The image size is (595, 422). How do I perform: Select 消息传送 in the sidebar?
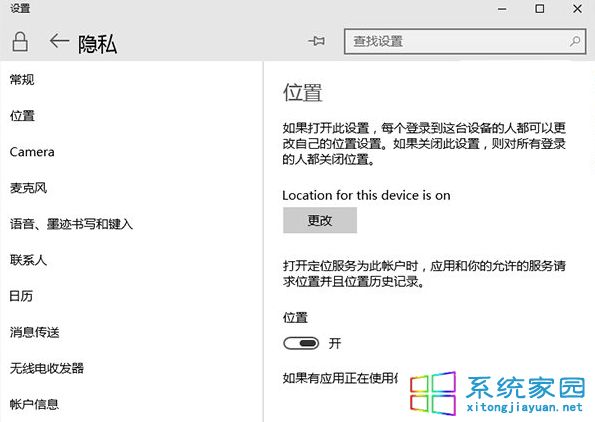[35, 332]
